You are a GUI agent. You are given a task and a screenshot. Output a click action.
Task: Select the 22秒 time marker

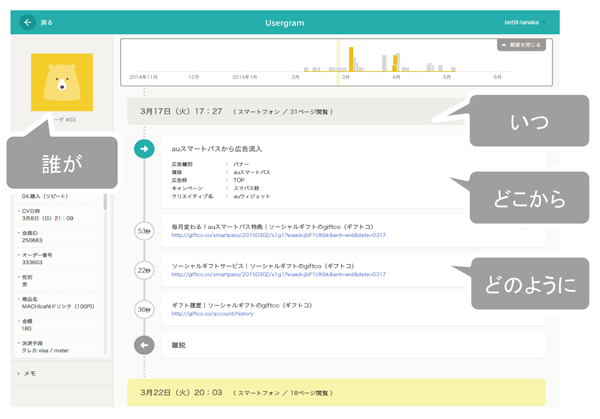click(x=144, y=270)
